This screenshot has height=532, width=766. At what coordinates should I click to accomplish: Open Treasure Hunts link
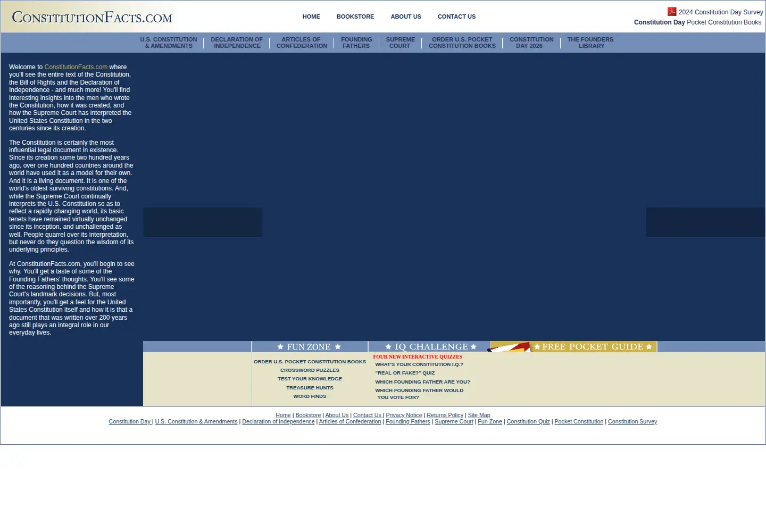tap(310, 388)
